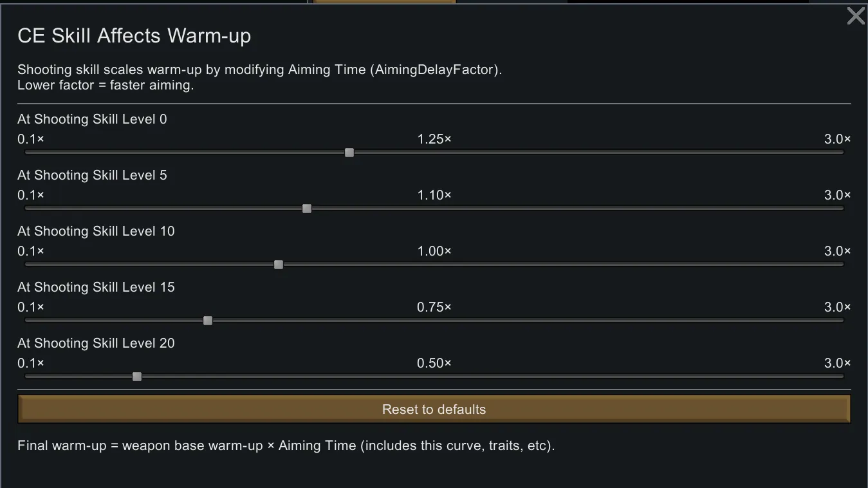Click the 0.1× minimum label of Level 20 slider
The height and width of the screenshot is (488, 868).
(x=31, y=363)
